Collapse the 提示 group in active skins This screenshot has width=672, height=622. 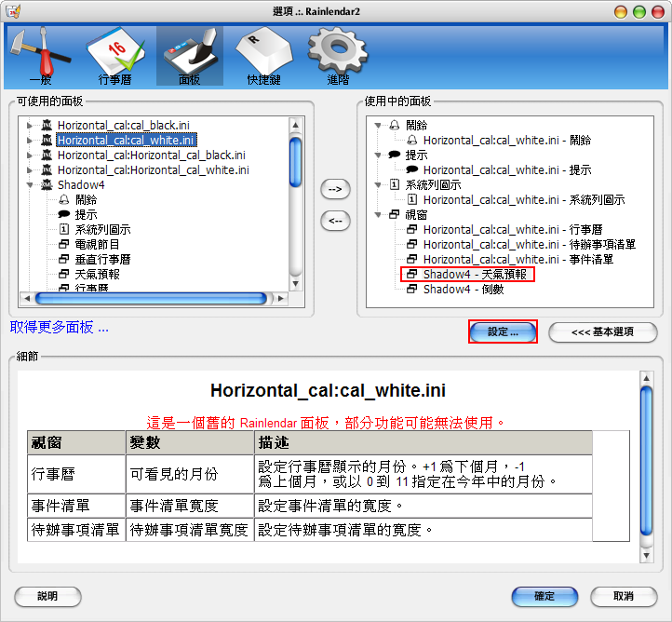(378, 155)
